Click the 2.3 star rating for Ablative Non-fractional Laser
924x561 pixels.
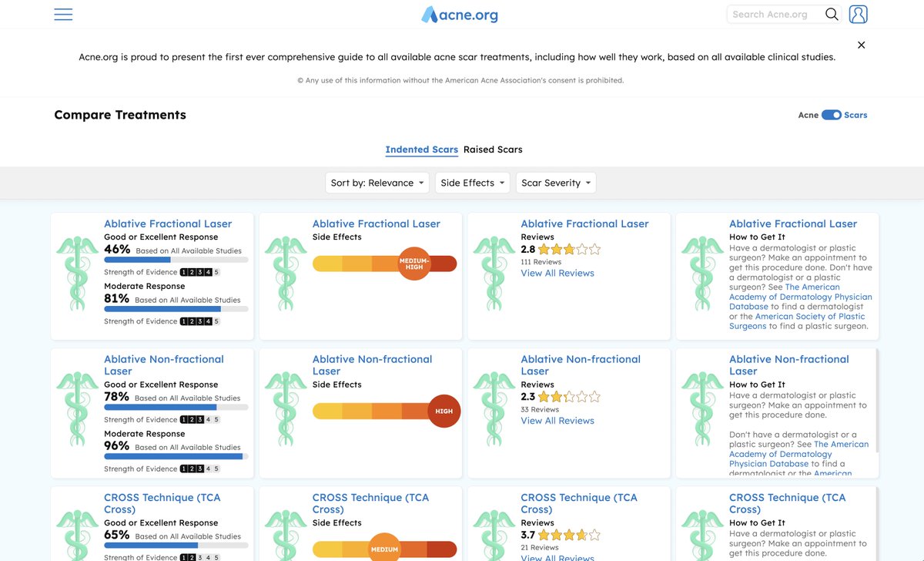569,397
